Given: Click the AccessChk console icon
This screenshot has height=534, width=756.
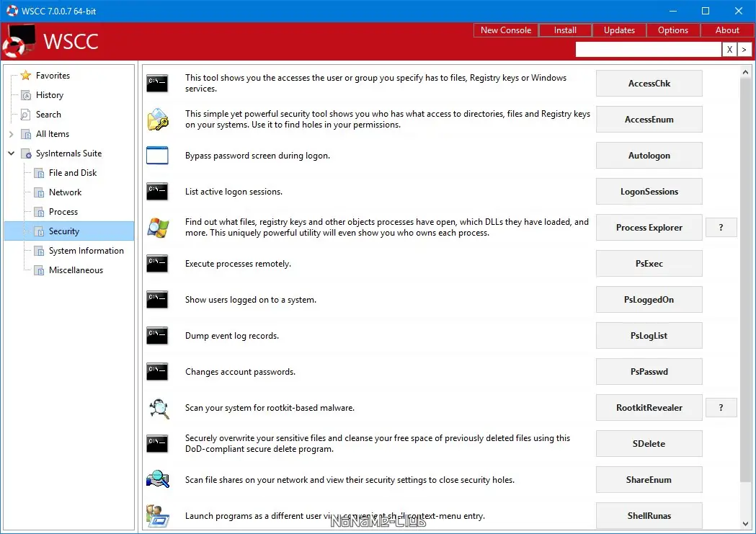Looking at the screenshot, I should click(157, 83).
